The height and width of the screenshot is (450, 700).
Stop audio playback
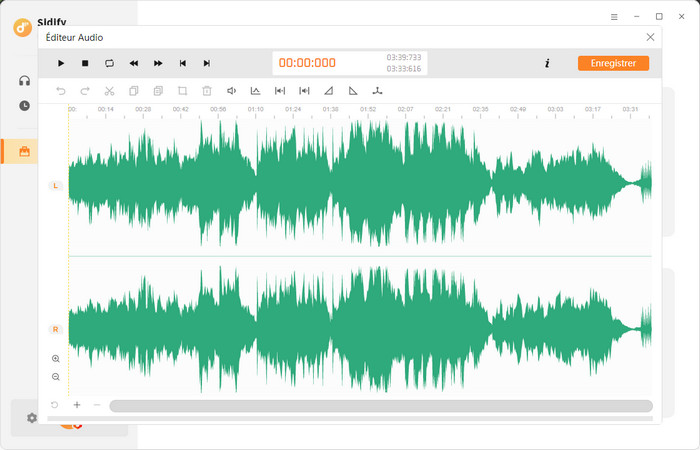coord(85,63)
